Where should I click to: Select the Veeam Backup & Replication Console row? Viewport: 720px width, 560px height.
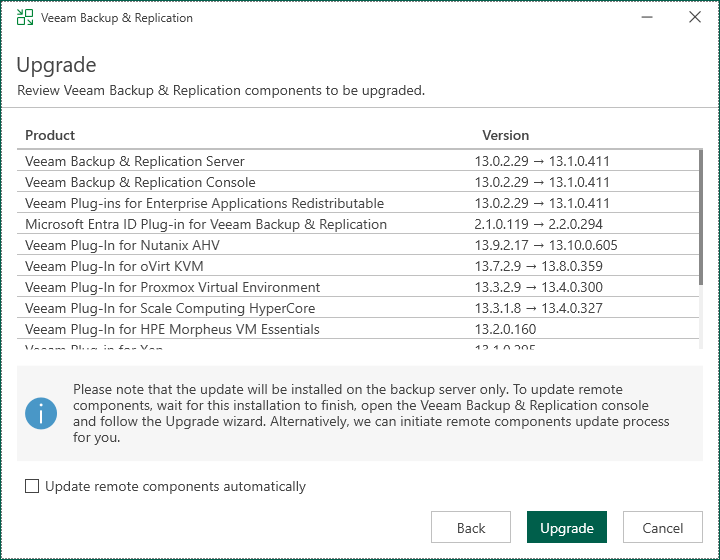[358, 182]
